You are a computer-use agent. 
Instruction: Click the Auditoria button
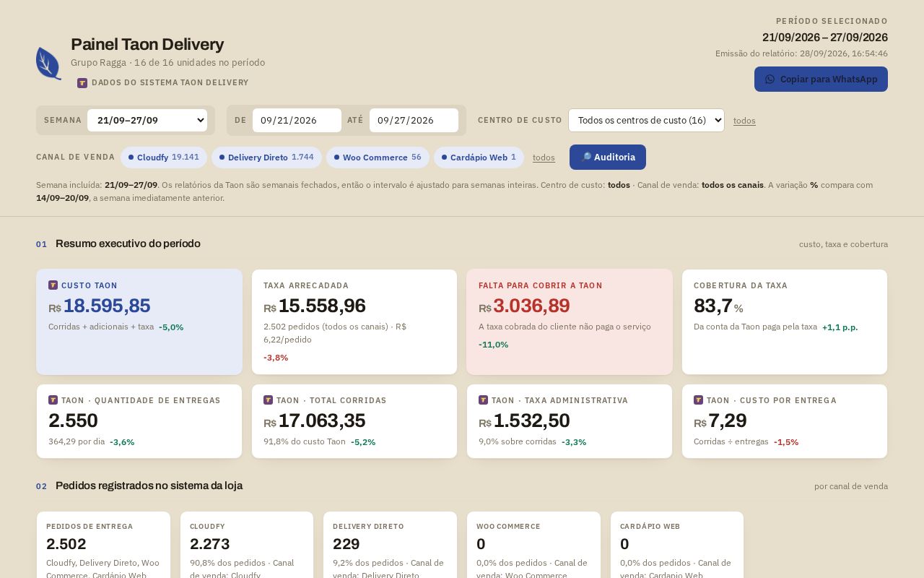pyautogui.click(x=608, y=158)
